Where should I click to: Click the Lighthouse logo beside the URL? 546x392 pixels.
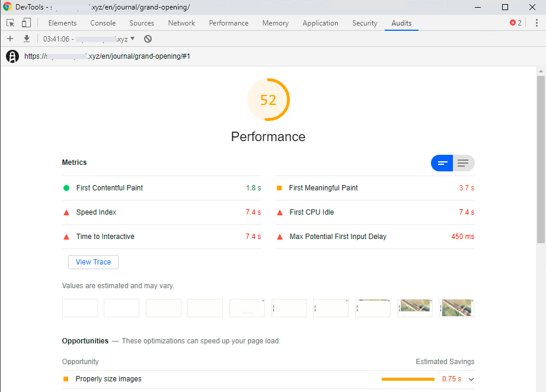(x=12, y=56)
